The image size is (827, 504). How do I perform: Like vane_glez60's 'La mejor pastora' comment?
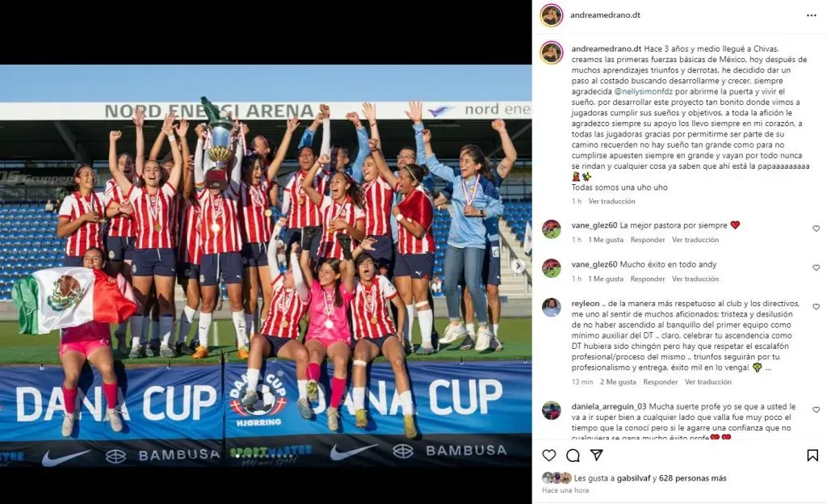click(816, 229)
